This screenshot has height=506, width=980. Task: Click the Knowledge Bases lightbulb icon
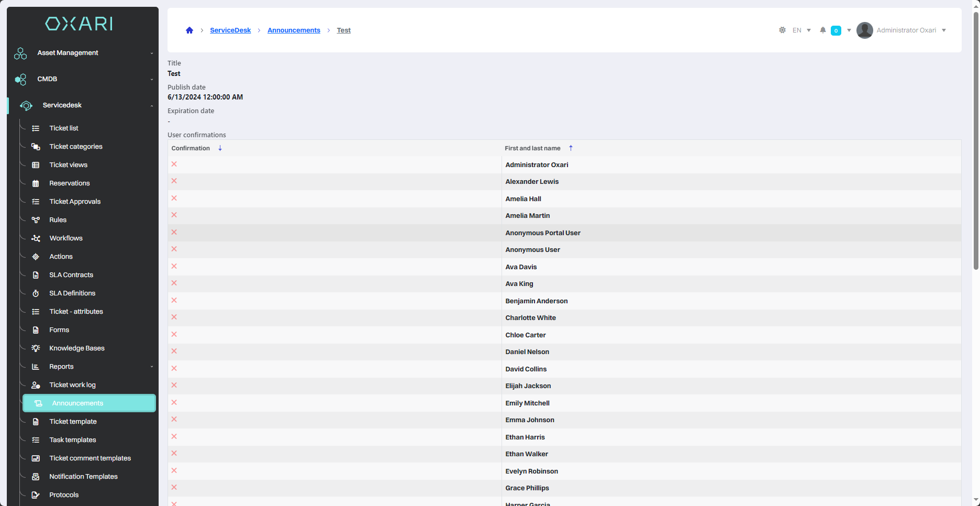pyautogui.click(x=36, y=348)
